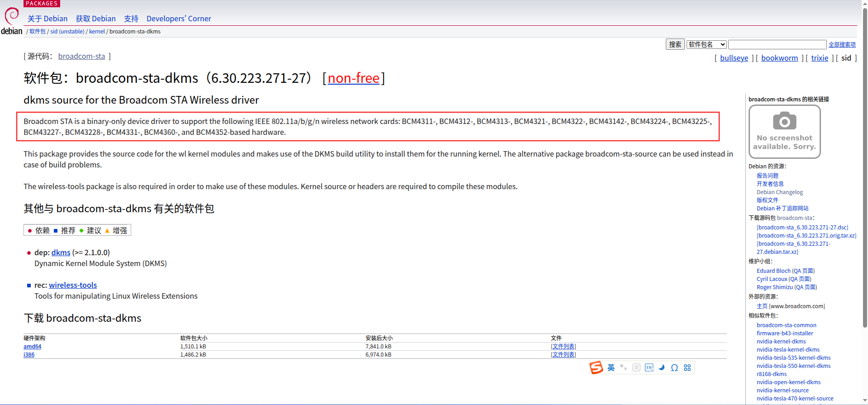
Task: Open 全部搜索项 all search options link
Action: pos(842,44)
